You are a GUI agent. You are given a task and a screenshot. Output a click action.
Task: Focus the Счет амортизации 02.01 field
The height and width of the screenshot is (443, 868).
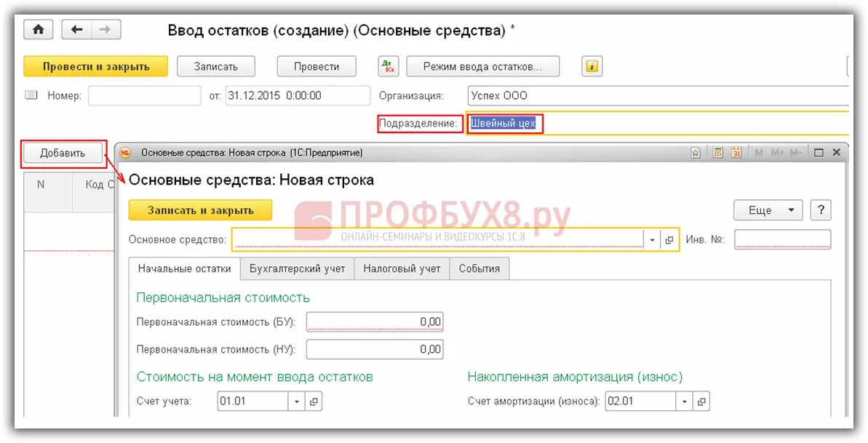point(641,402)
